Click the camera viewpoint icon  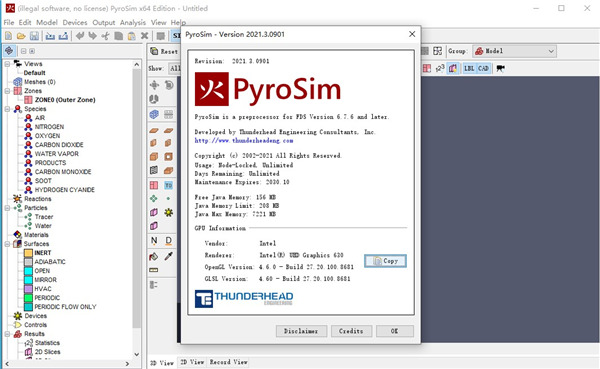coord(501,69)
